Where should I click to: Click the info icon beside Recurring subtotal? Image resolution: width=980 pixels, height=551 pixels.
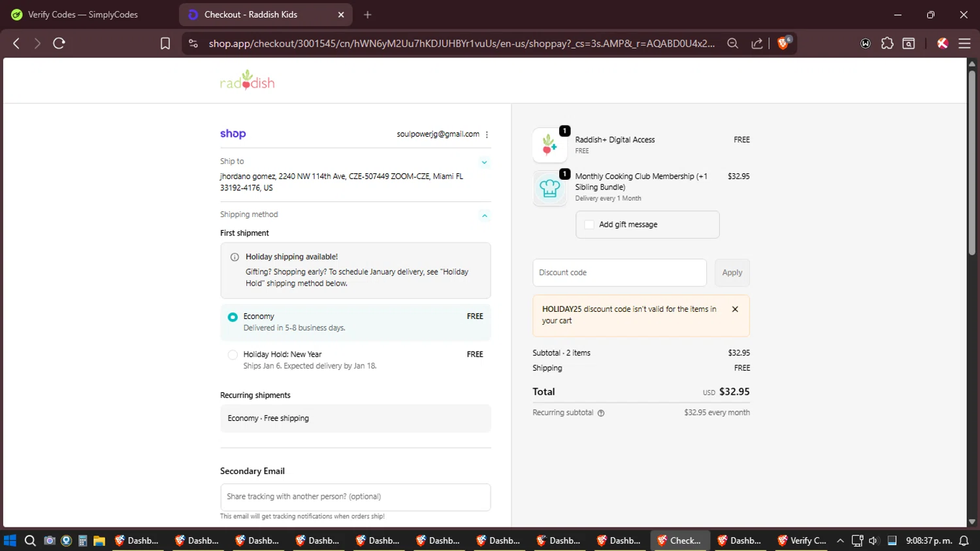tap(601, 413)
